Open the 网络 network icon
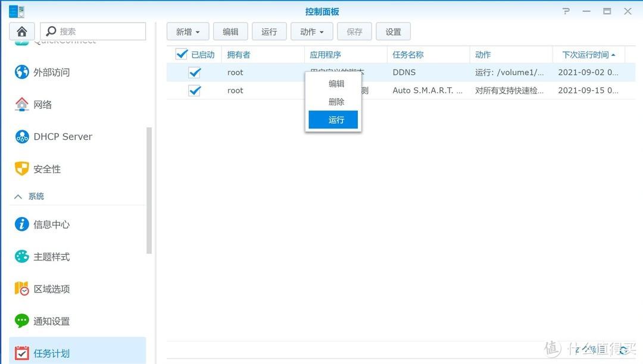Image resolution: width=643 pixels, height=364 pixels. click(22, 104)
